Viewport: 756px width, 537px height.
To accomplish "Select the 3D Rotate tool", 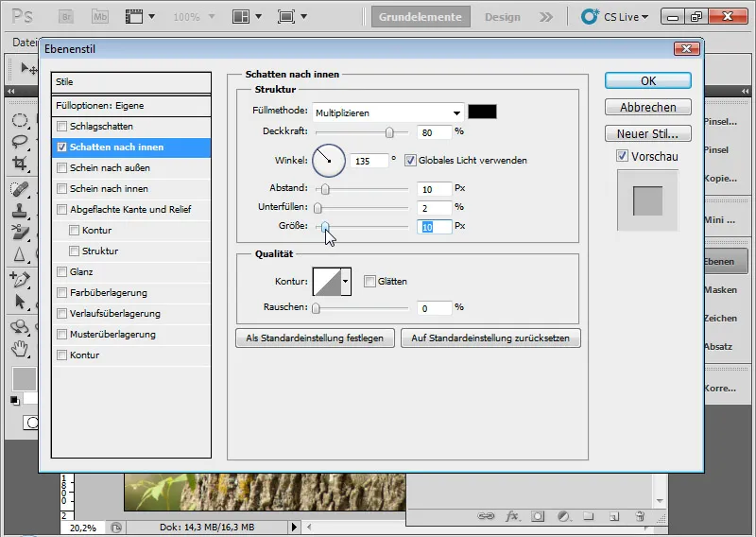I will 19,326.
